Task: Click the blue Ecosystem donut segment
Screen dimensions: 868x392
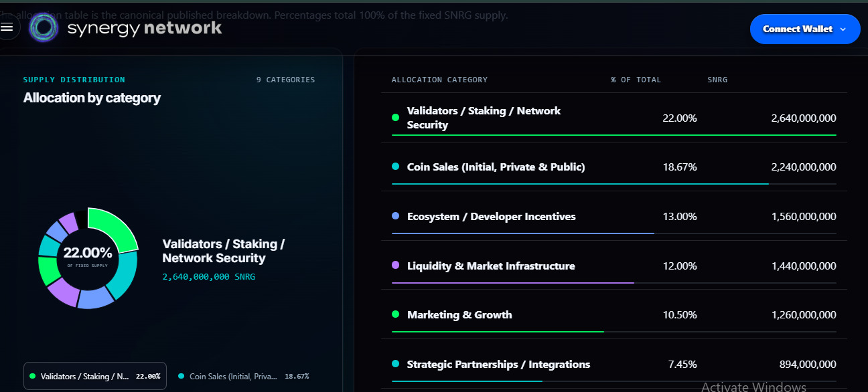Action: pyautogui.click(x=96, y=298)
